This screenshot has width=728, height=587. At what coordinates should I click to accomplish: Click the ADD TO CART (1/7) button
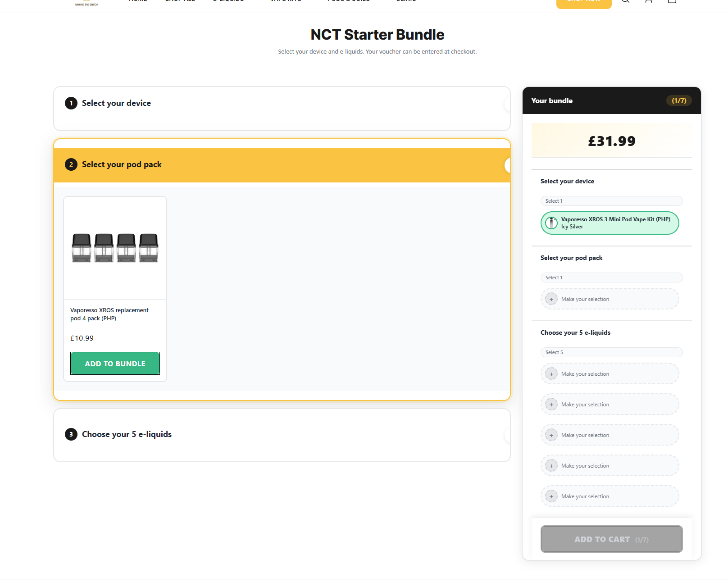611,539
